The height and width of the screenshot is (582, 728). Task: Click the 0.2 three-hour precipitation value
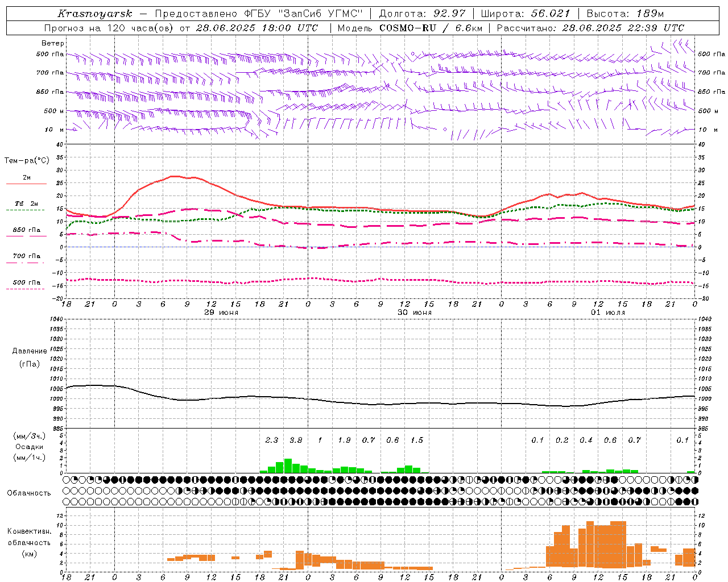click(x=562, y=440)
